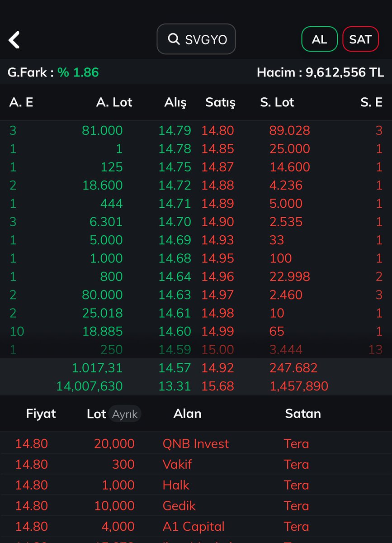Select ask lot 14.600
Screen dimensions: 392x543
(290, 167)
